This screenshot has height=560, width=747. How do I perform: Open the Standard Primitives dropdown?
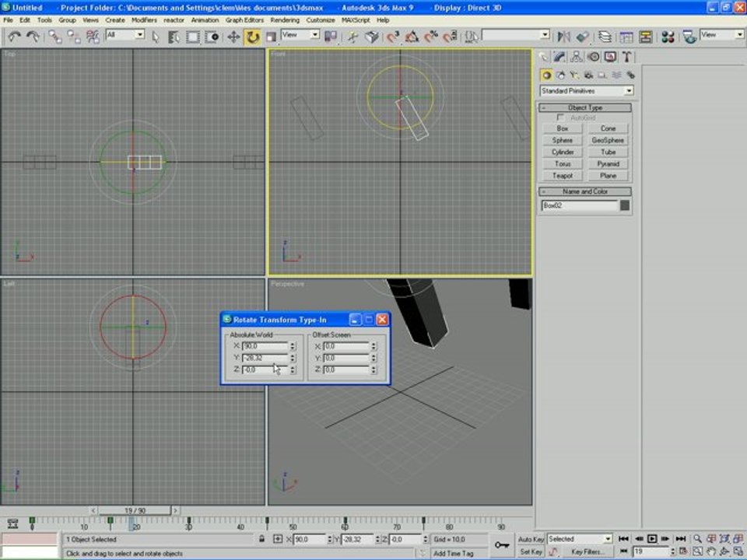point(587,91)
